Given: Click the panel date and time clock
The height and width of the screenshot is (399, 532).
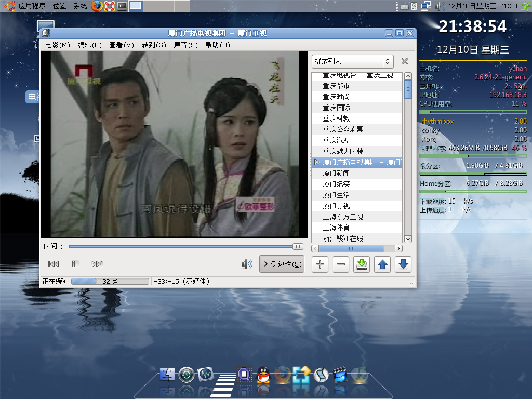Looking at the screenshot, I should [483, 6].
